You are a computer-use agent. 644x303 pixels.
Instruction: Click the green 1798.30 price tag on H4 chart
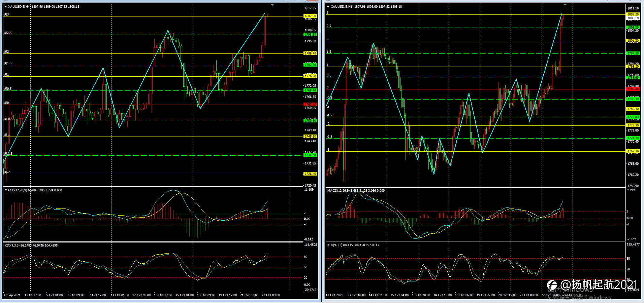(x=310, y=35)
